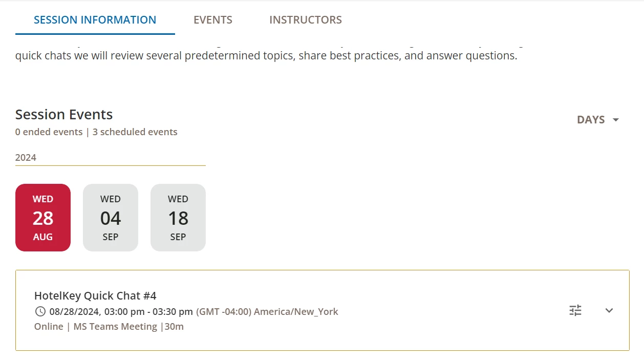
Task: Click the America/New_York timezone label
Action: pos(296,311)
